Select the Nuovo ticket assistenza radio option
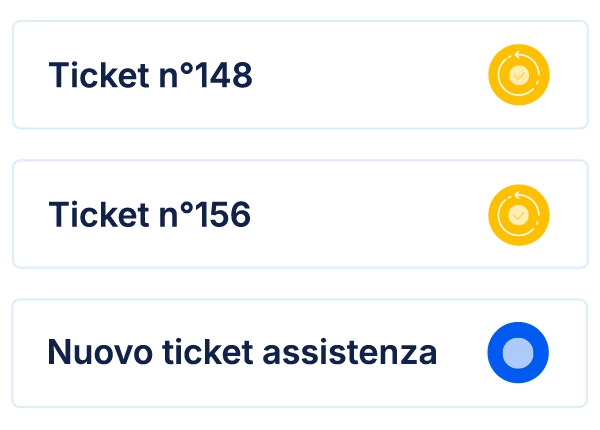Viewport: 600px width, 430px height. click(518, 353)
